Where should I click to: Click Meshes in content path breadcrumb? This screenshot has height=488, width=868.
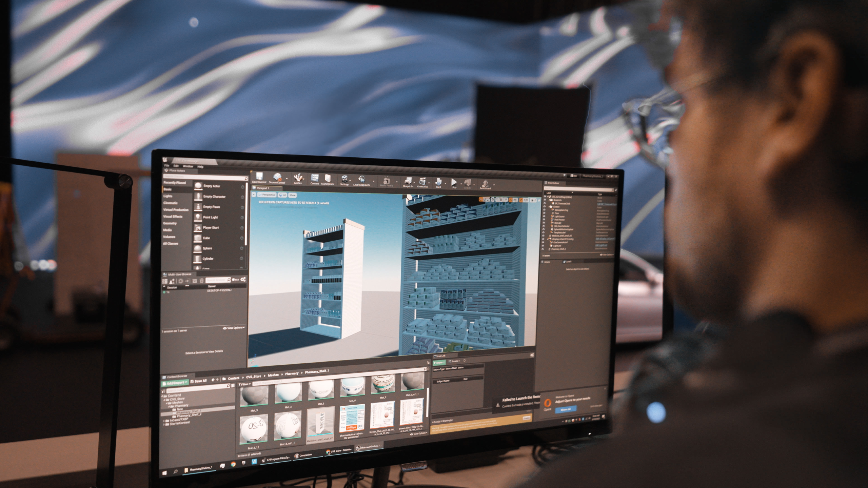pos(273,375)
